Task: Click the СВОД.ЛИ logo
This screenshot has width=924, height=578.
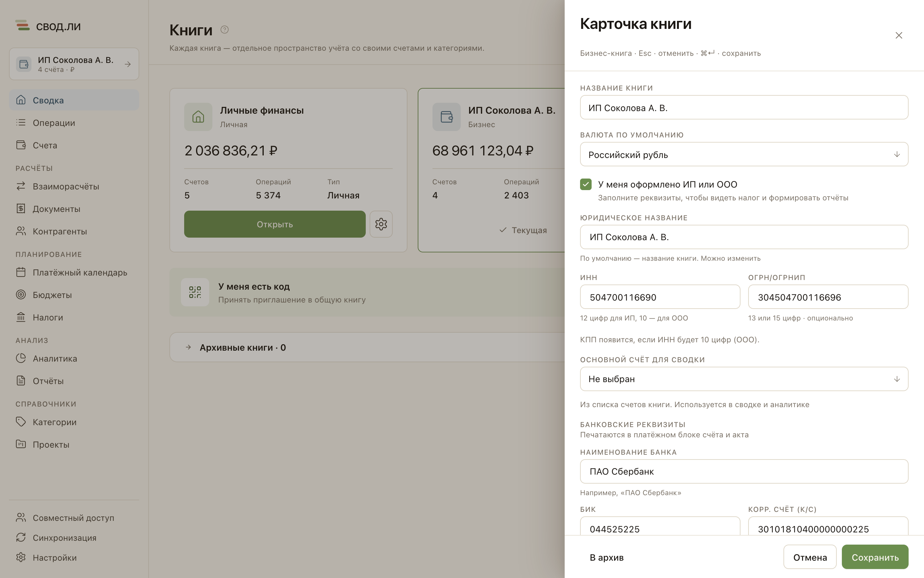Action: tap(48, 26)
